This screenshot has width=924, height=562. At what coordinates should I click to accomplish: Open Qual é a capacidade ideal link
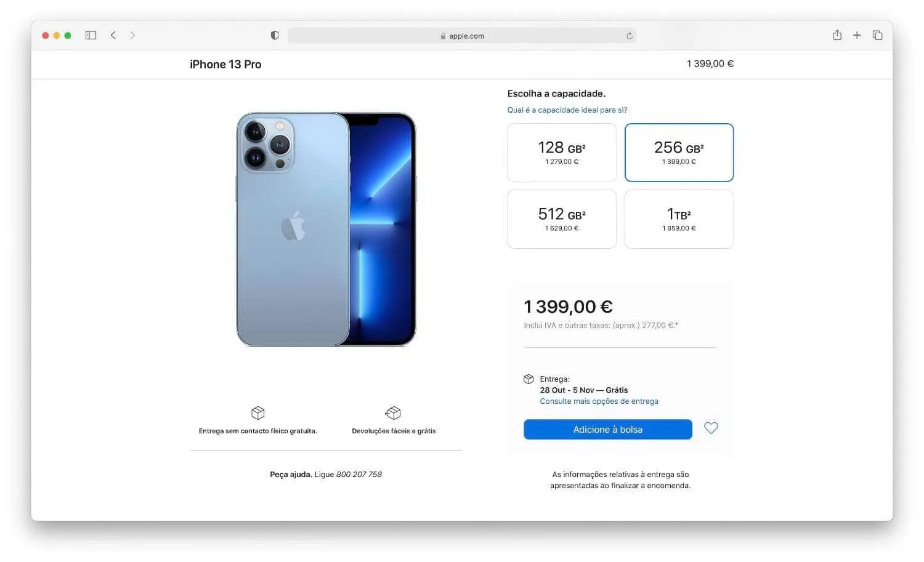(x=567, y=110)
